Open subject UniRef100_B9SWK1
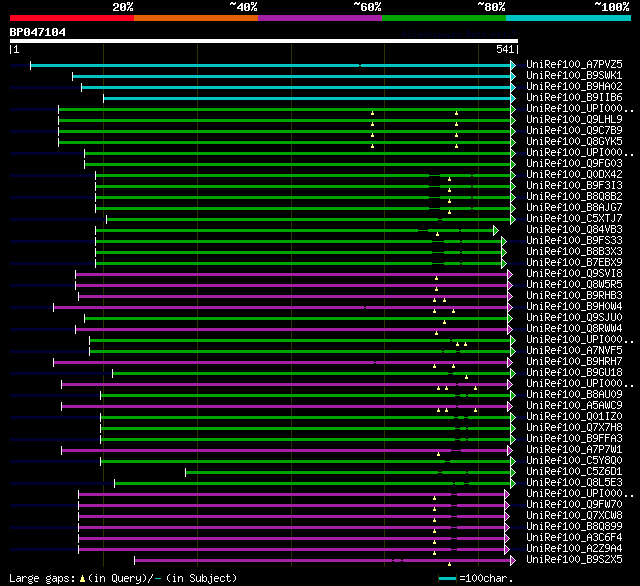640x586 pixels. pyautogui.click(x=574, y=75)
